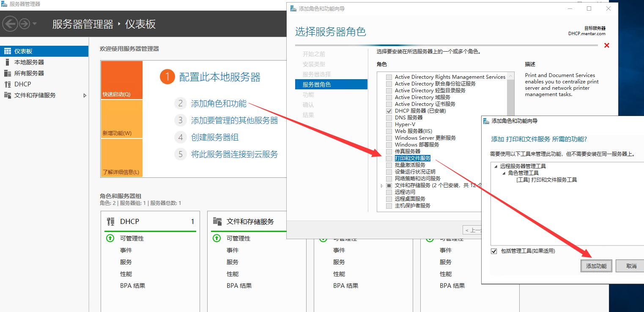Click the 文件和存储服务 tile icon
Screen dimensions: 644x312
[x=217, y=221]
